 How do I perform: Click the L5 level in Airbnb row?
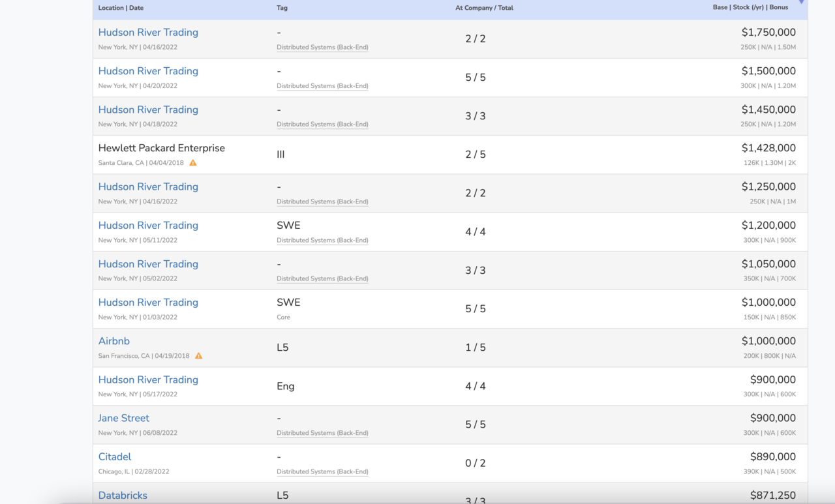(x=282, y=348)
